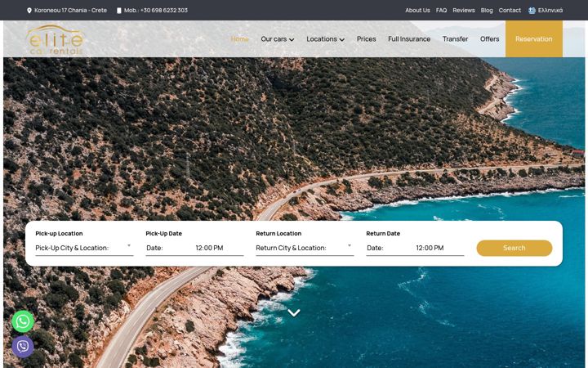Click the Elite Car Rentals logo
The image size is (588, 368).
[x=55, y=39]
